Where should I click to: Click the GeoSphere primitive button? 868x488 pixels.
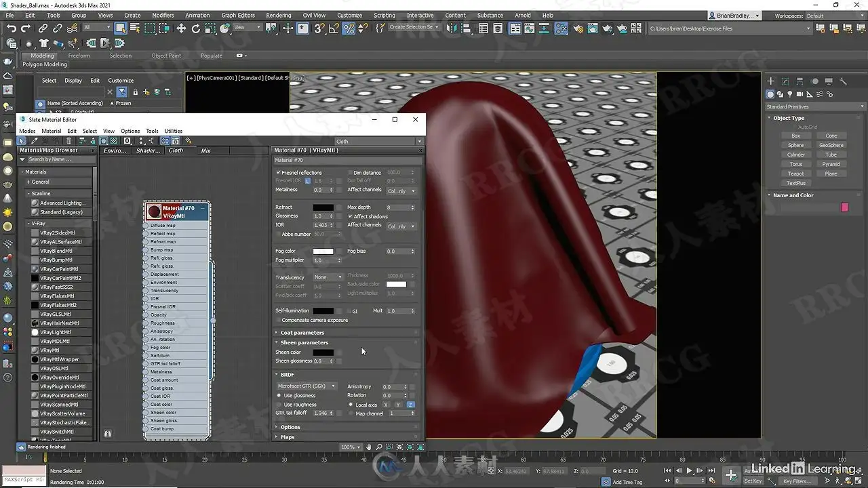click(831, 145)
